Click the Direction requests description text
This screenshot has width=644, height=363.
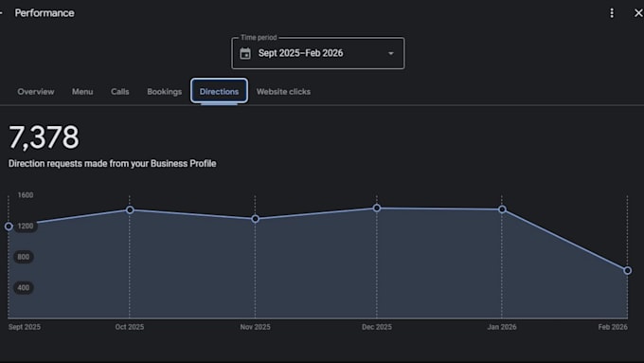[112, 164]
